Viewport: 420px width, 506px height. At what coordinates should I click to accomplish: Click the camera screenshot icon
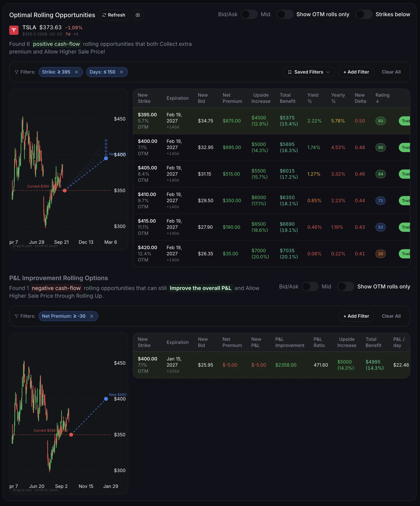coord(138,15)
